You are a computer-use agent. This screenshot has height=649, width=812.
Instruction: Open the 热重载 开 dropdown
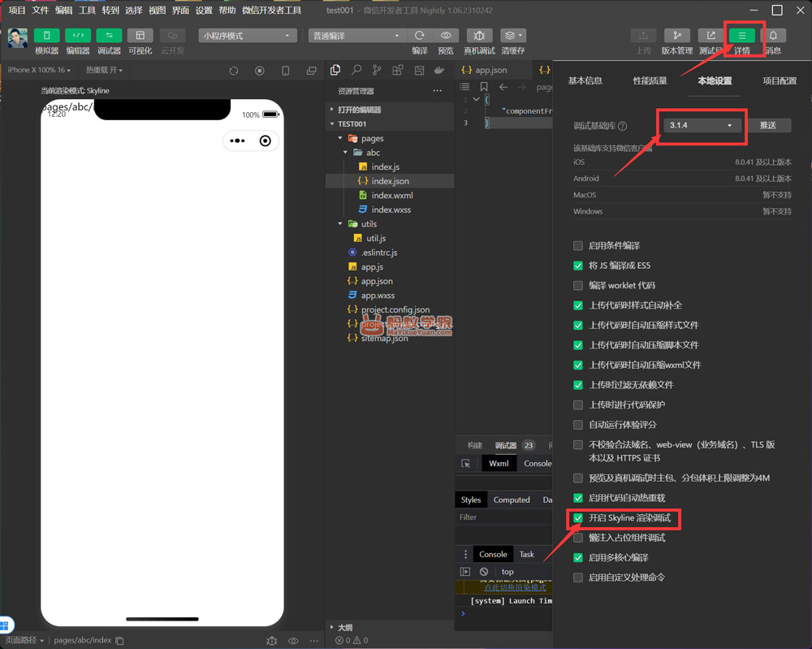104,70
